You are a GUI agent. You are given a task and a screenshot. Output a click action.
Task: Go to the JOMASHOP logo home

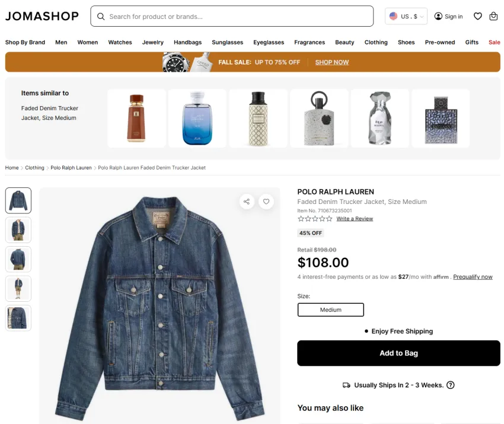(42, 16)
